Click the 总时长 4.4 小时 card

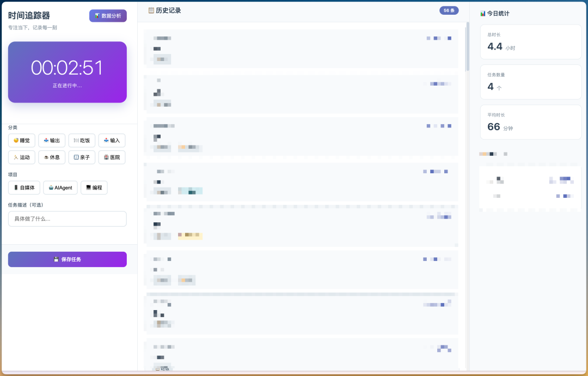531,41
